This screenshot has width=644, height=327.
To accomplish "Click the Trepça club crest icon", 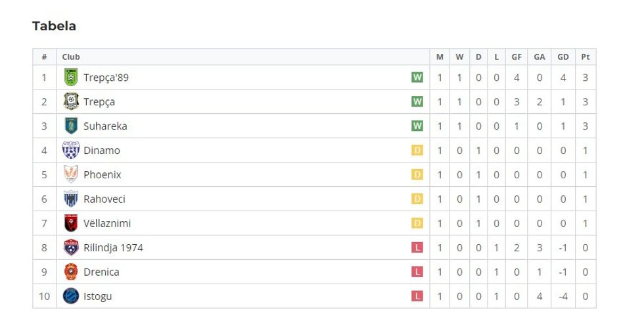I will pyautogui.click(x=70, y=102).
